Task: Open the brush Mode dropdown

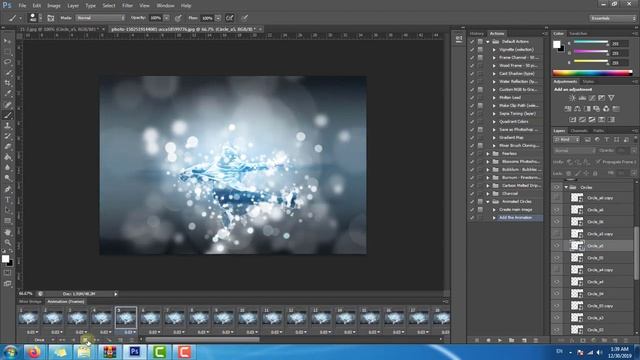Action: pyautogui.click(x=100, y=18)
